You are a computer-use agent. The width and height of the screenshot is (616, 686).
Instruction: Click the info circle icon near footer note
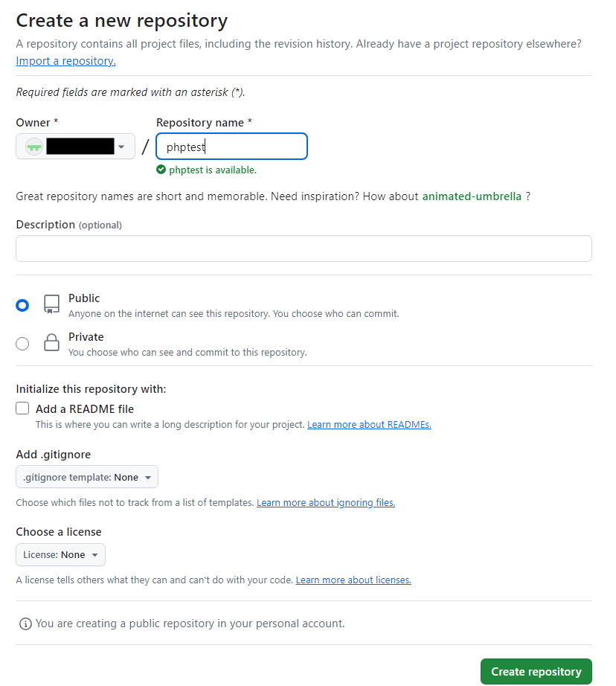pyautogui.click(x=25, y=624)
